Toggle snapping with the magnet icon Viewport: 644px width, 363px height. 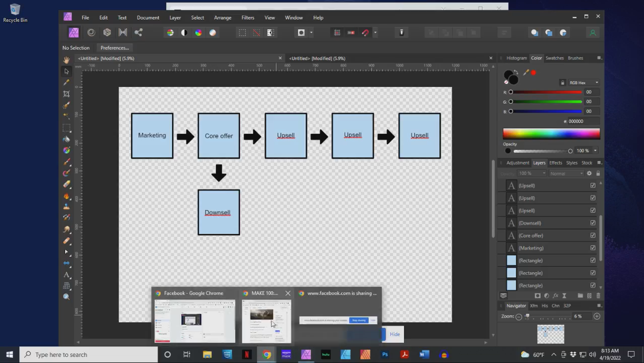(365, 32)
